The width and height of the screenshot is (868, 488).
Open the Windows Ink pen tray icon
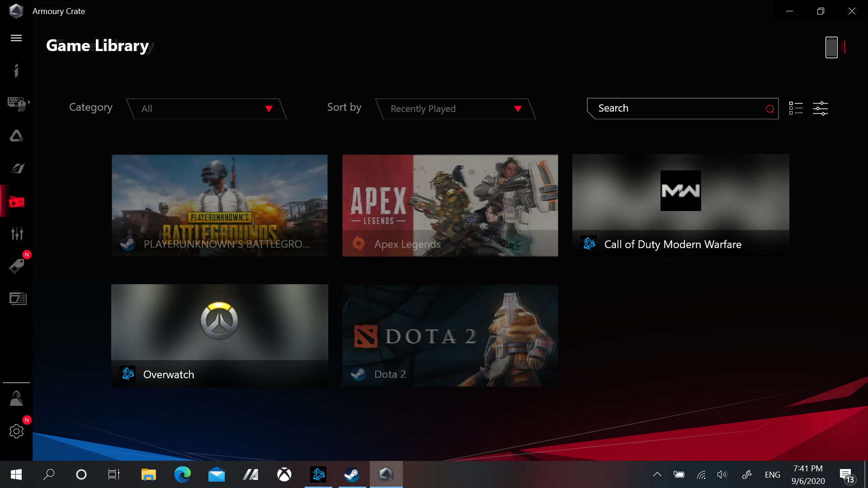[x=747, y=474]
